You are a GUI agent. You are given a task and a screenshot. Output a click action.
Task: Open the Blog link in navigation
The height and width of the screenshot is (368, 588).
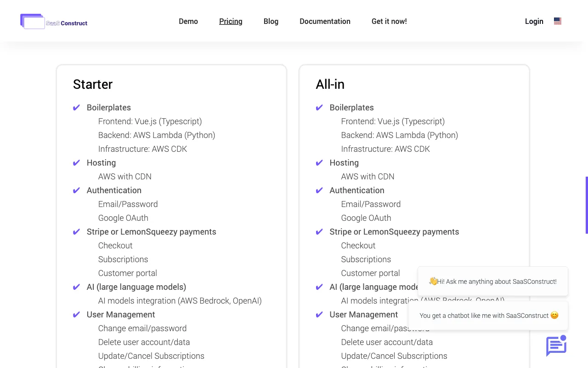pyautogui.click(x=271, y=21)
